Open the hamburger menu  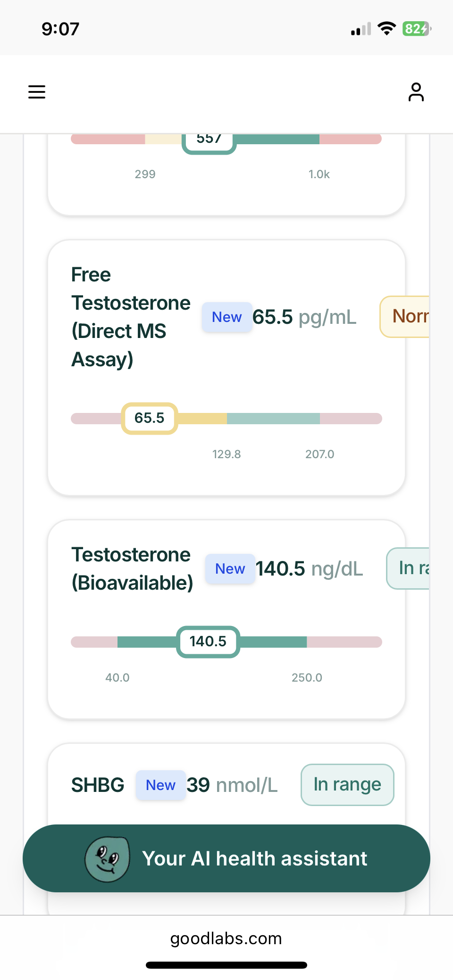pos(37,92)
